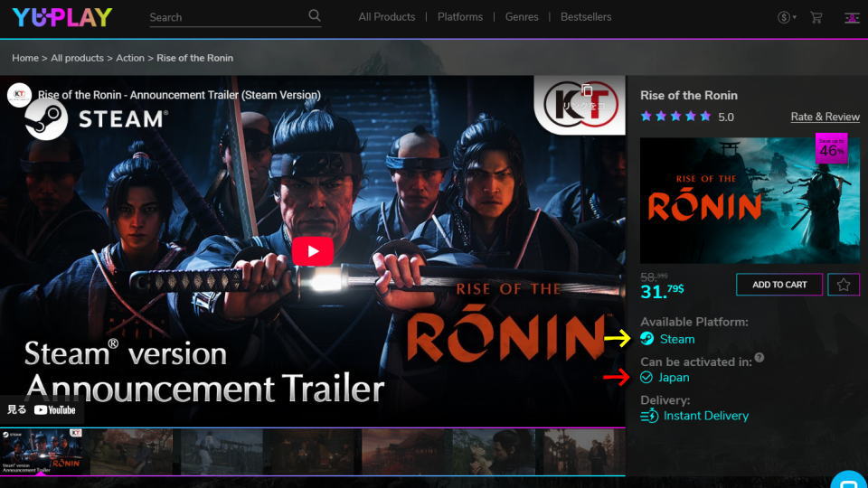Click the Steam platform icon
This screenshot has height=488, width=868.
[646, 339]
